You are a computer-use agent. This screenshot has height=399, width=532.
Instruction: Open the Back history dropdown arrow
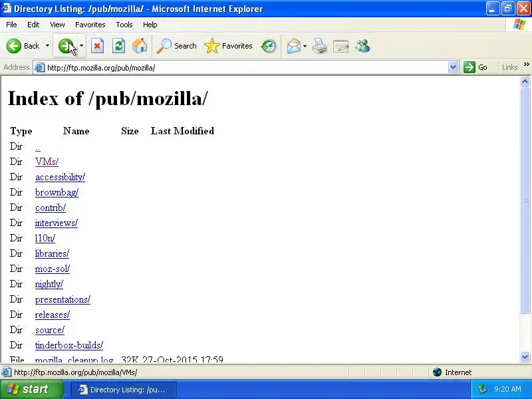point(47,46)
